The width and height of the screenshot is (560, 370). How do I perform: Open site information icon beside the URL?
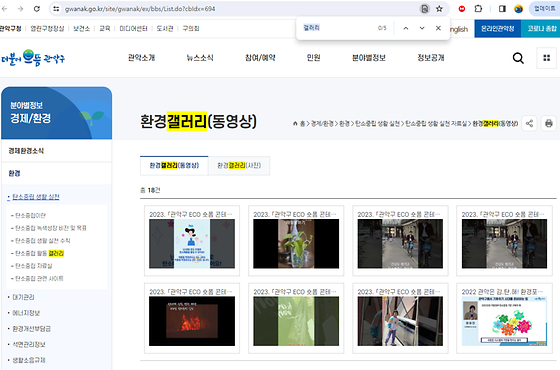coord(56,9)
